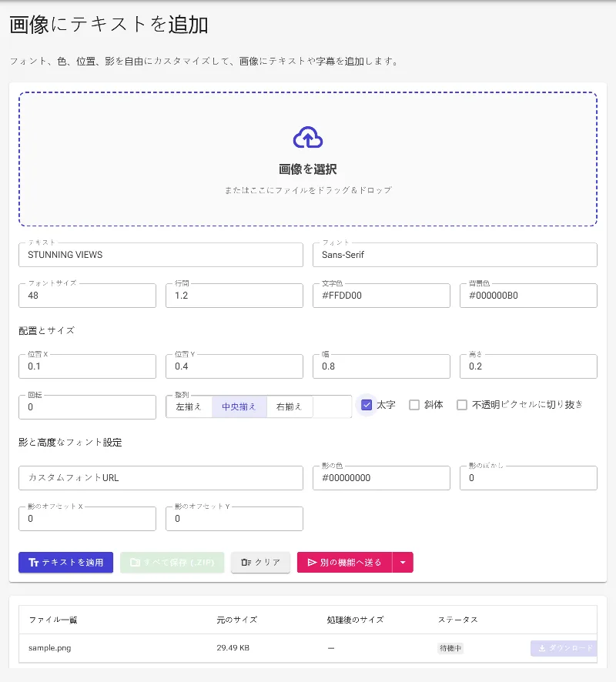Click the ステータス column header
Image resolution: width=616 pixels, height=682 pixels.
(457, 620)
